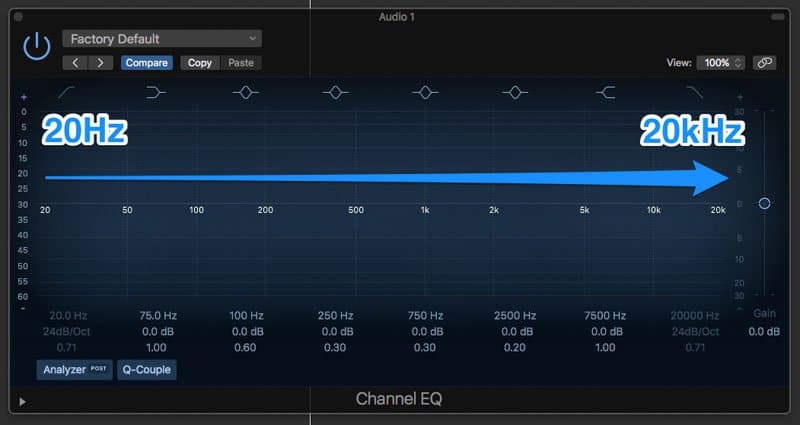Viewport: 800px width, 425px height.
Task: Enable the 100 Hz parametric band icon
Action: point(246,92)
